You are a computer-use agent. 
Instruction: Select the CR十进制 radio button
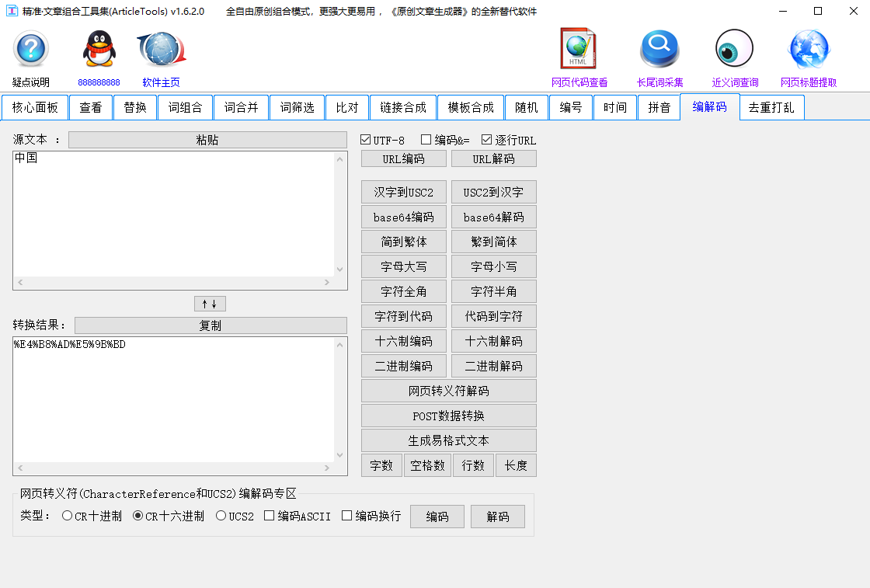point(67,515)
